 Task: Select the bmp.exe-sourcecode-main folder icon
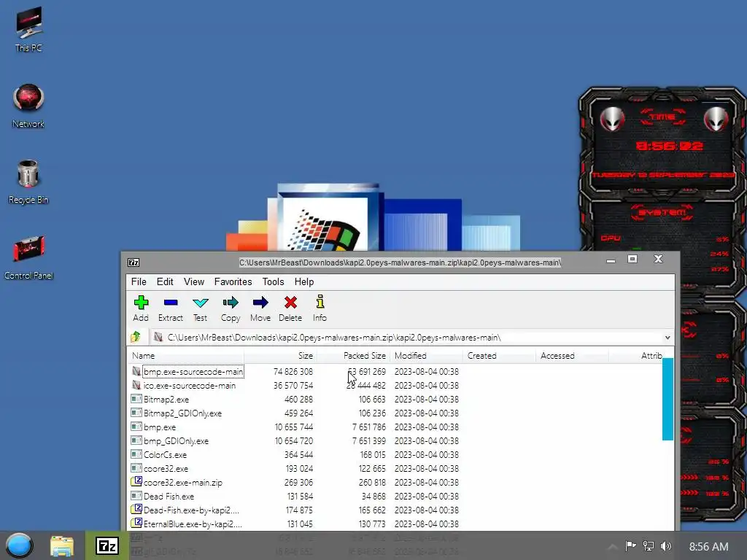point(136,371)
